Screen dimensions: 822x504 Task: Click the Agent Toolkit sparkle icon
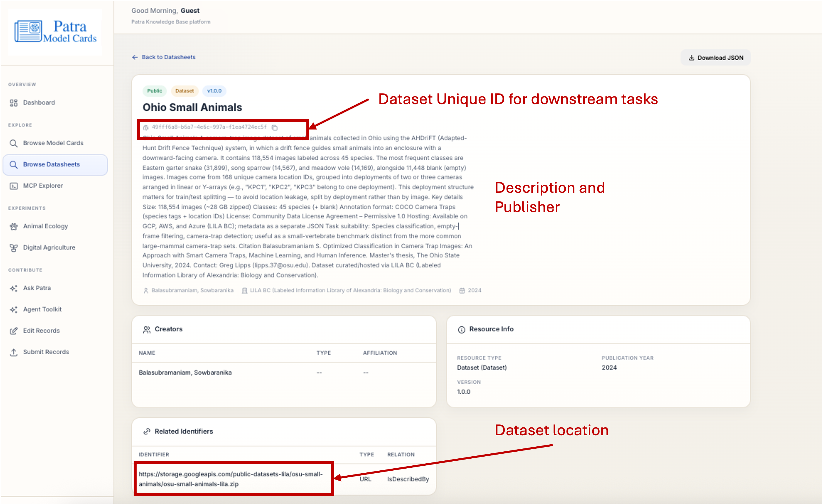(14, 309)
